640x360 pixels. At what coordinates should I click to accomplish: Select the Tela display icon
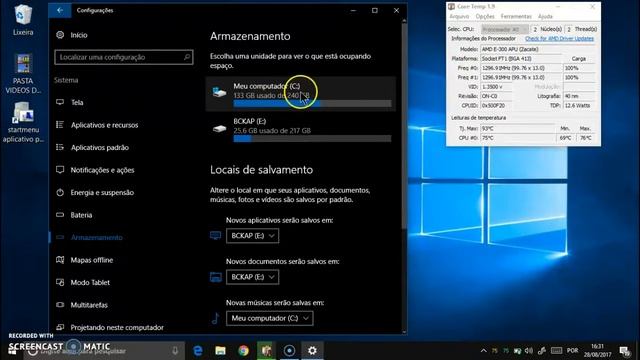60,102
